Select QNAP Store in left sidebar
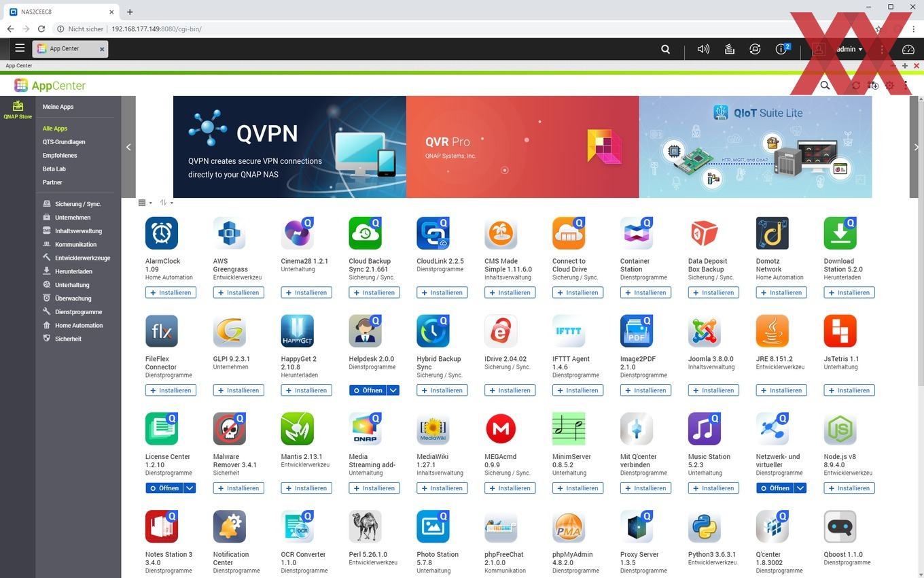 click(x=18, y=109)
